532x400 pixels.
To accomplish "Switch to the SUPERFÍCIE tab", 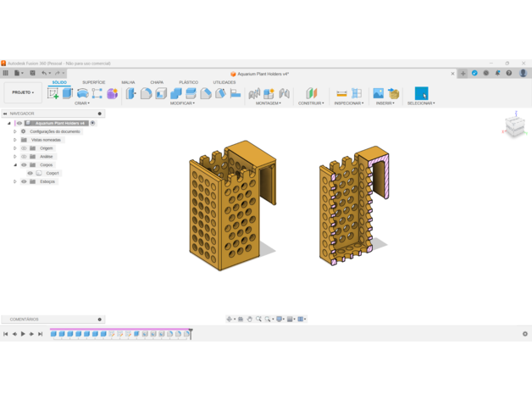I will (x=93, y=82).
